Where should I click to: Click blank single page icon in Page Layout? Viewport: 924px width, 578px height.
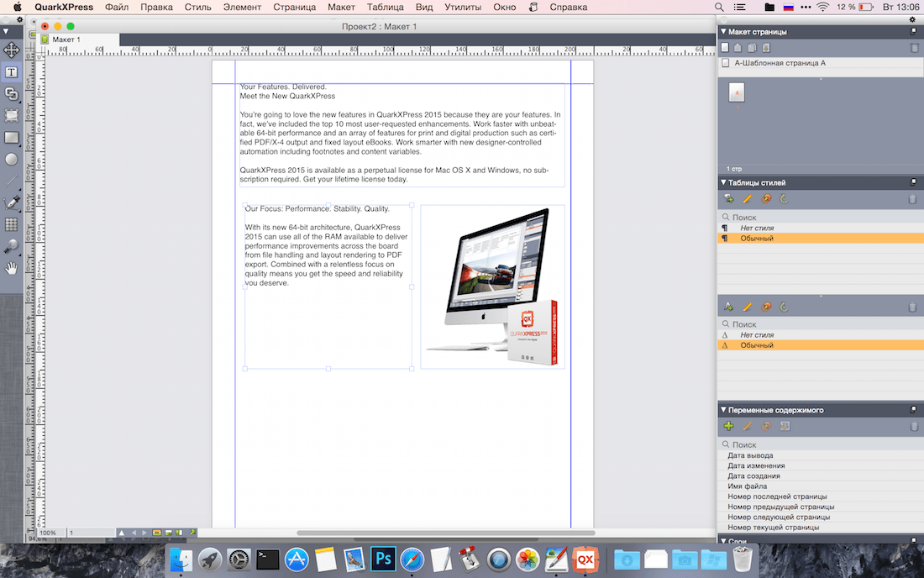coord(726,48)
